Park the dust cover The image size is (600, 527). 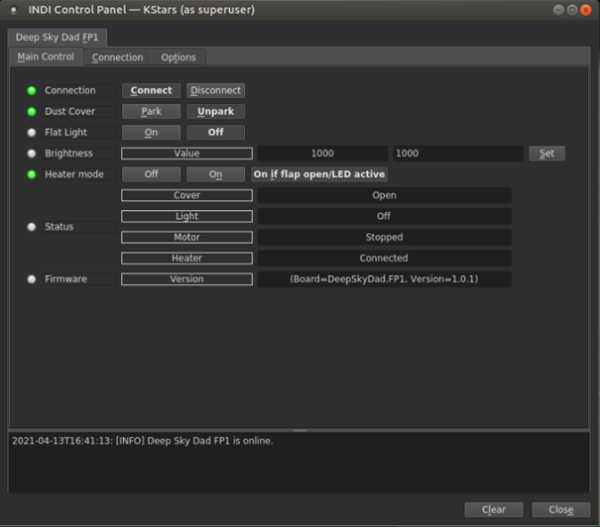(151, 112)
